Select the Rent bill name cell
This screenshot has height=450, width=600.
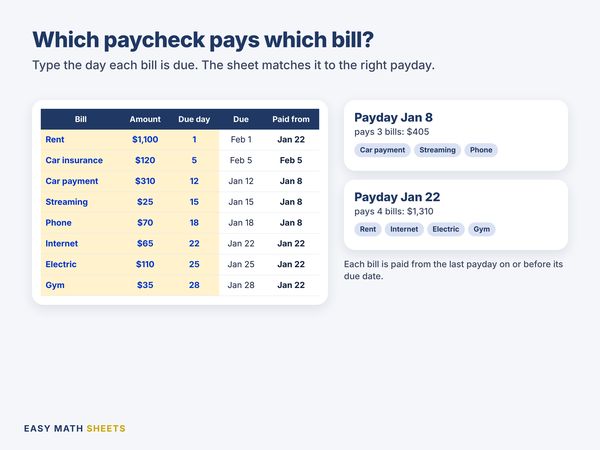[x=80, y=140]
